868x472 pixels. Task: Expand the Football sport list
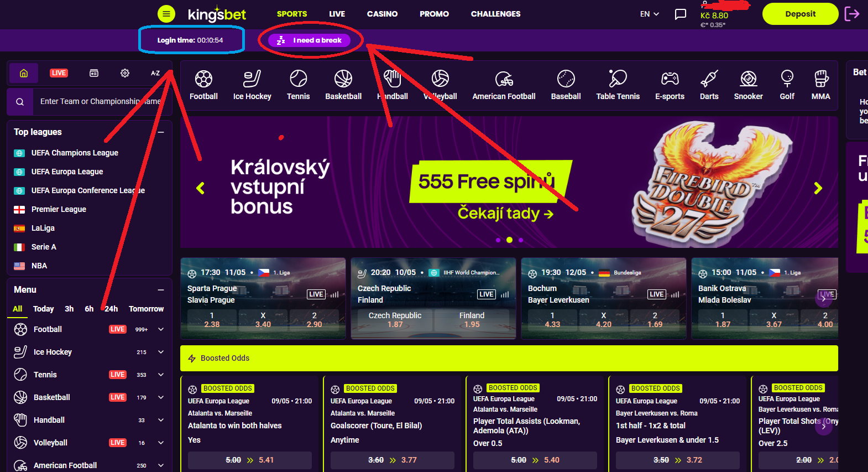(161, 329)
